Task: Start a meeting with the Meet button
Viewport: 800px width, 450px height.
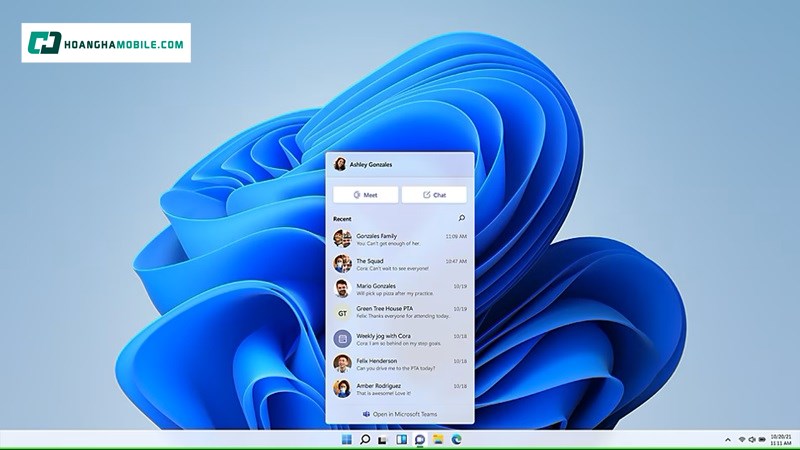Action: point(365,195)
